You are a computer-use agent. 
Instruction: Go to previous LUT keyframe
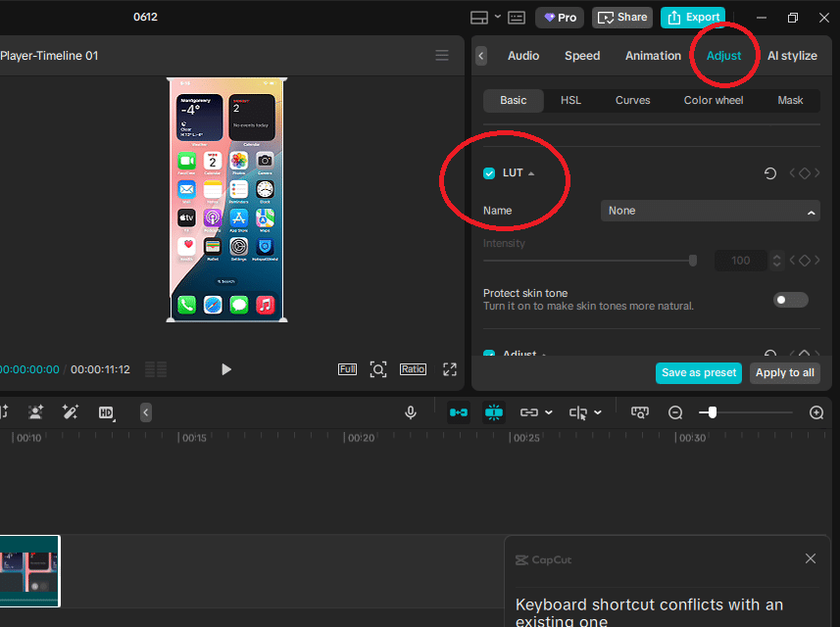tap(792, 173)
